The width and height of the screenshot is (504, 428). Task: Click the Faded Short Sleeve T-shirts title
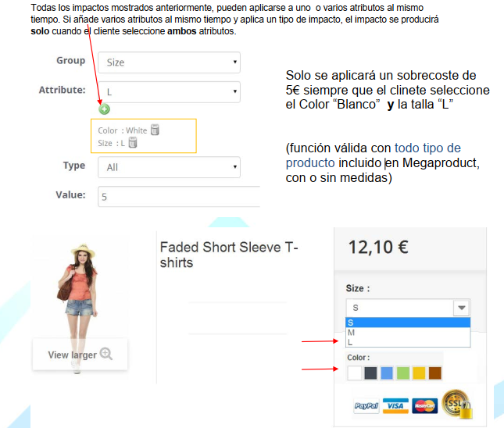point(229,255)
